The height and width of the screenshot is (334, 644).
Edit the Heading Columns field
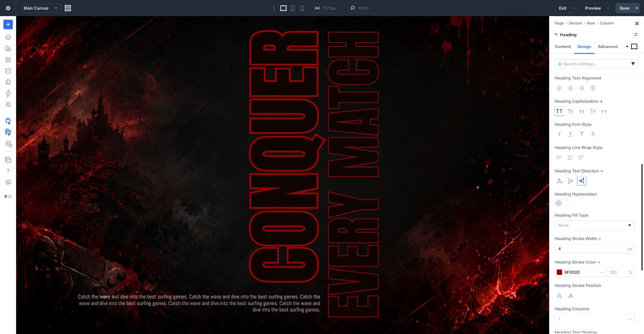pos(594,319)
